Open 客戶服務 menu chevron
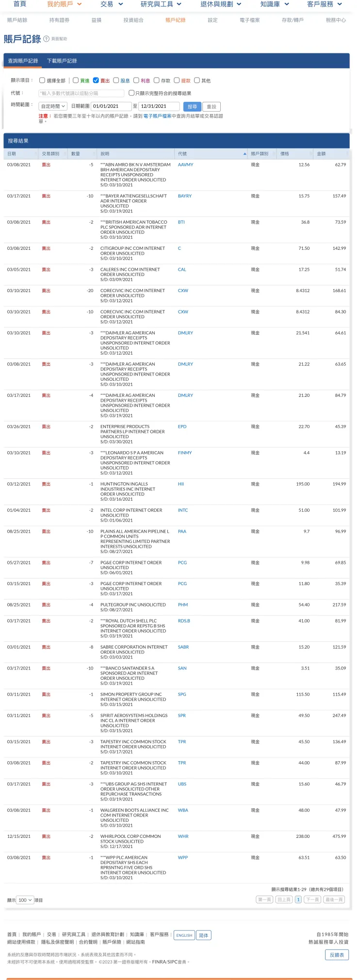 340,4
